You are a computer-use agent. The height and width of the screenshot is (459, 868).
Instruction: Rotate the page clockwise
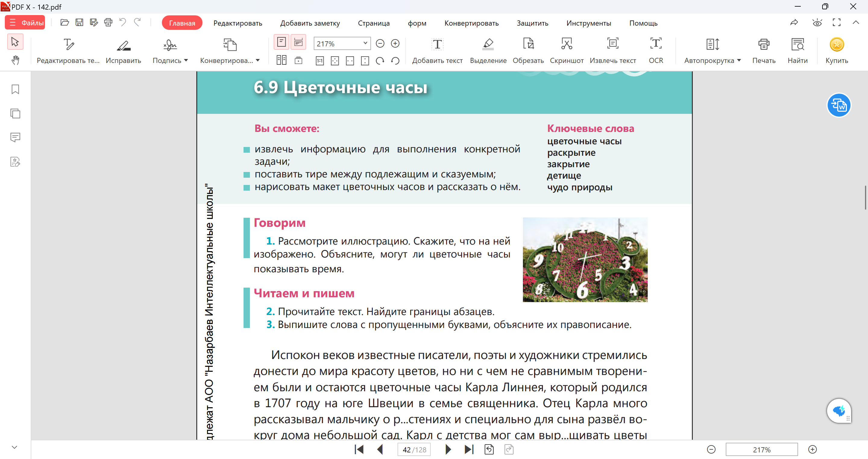380,61
